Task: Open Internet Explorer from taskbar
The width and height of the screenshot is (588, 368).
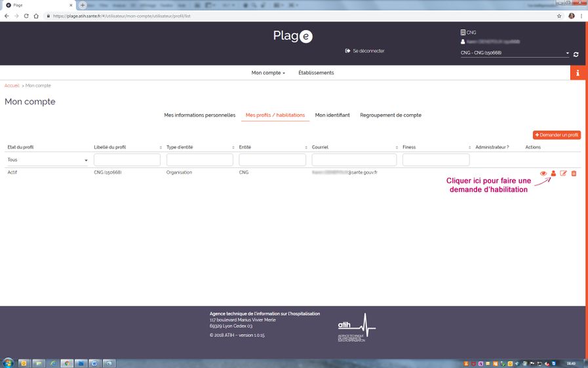Action: coord(53,363)
